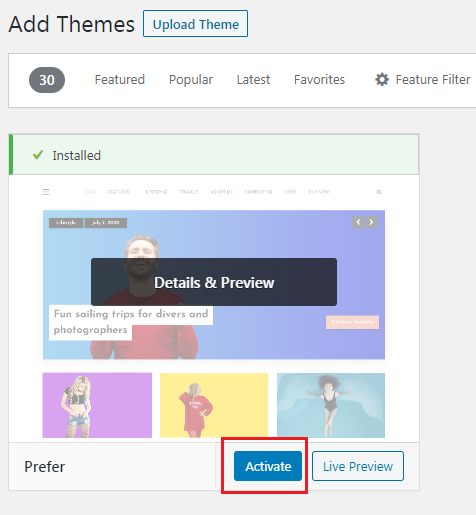
Task: Open the Featured themes tab
Action: point(120,80)
